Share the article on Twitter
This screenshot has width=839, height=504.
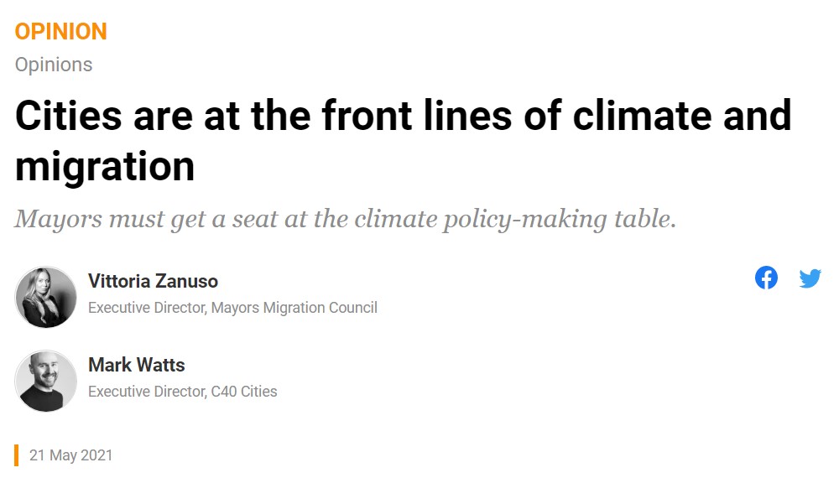810,278
